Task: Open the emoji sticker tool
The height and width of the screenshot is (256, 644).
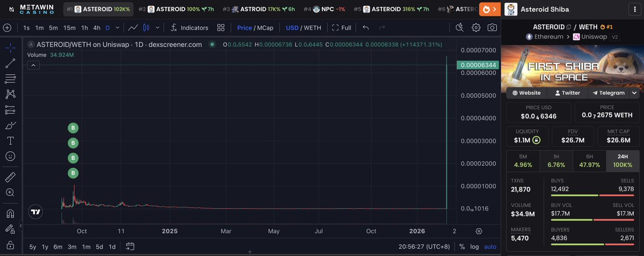Action: (10, 156)
